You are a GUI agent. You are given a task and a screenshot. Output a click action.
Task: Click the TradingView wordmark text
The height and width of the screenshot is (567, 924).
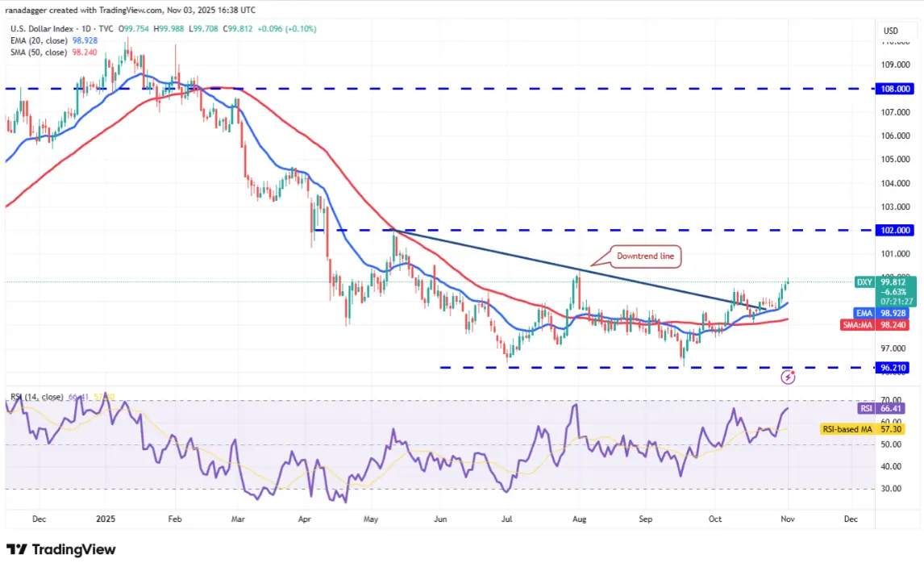point(73,549)
